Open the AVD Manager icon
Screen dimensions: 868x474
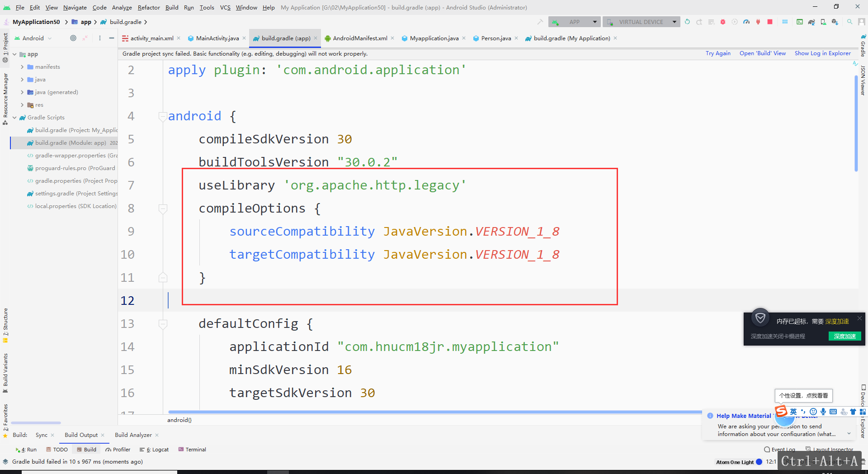[823, 22]
